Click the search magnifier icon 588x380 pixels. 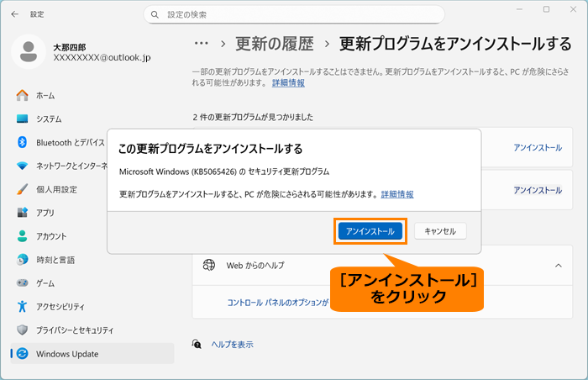tap(155, 14)
